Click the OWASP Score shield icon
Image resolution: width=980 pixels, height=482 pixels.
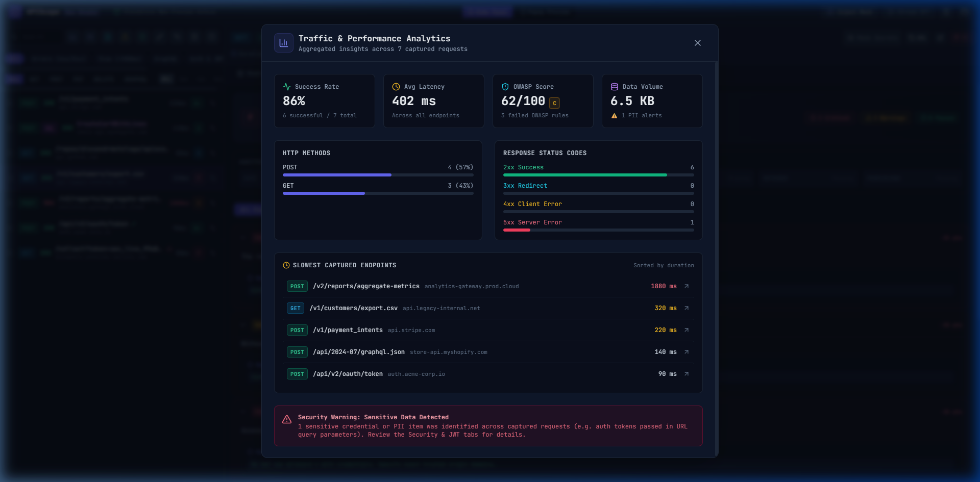click(x=505, y=87)
